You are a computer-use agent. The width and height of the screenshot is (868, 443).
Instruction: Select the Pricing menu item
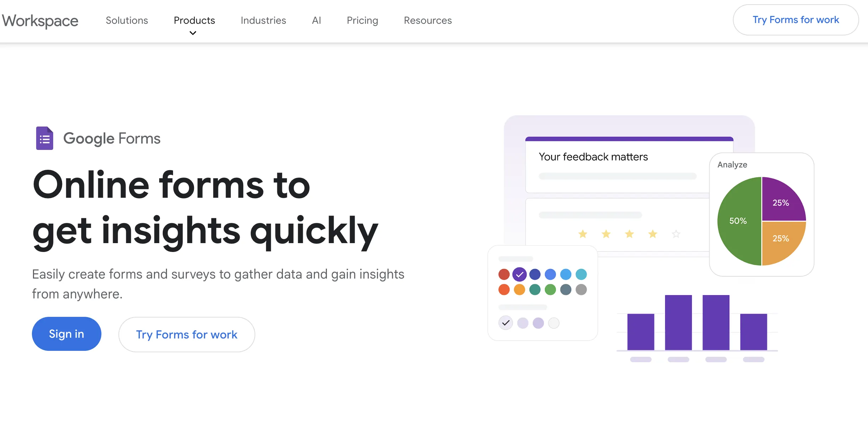coord(362,20)
